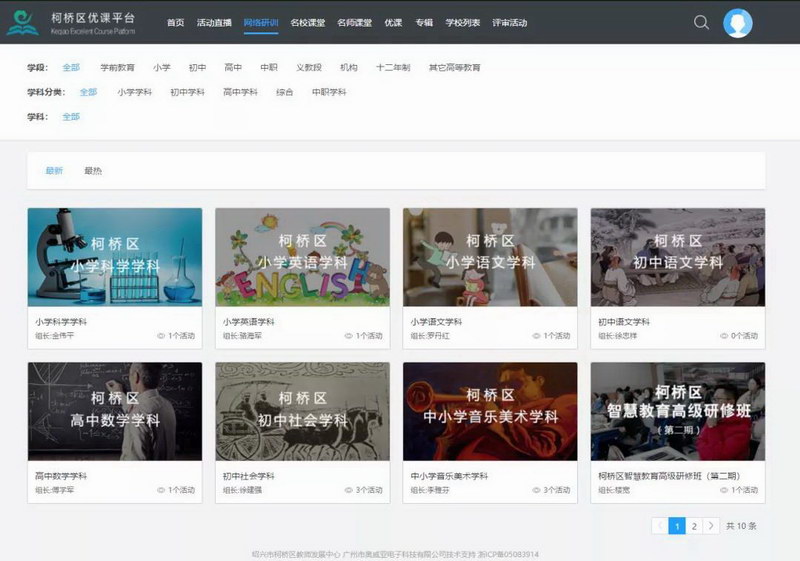The height and width of the screenshot is (561, 800).
Task: Click the search magnifier icon
Action: click(x=701, y=22)
